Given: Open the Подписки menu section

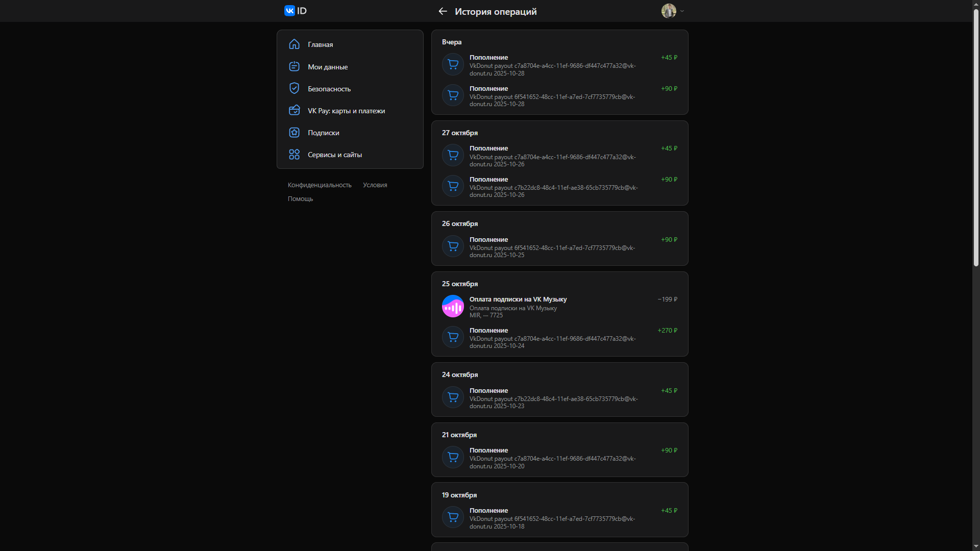Looking at the screenshot, I should click(324, 133).
